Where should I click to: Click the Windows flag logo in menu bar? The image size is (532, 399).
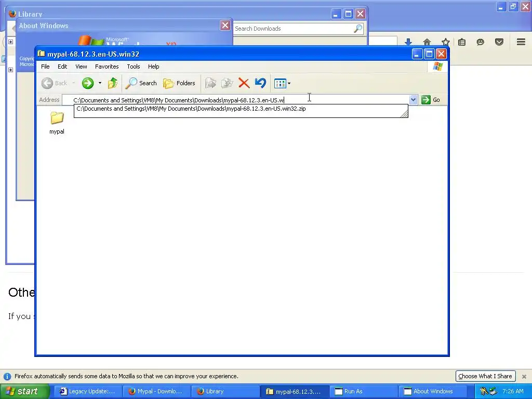click(x=437, y=66)
